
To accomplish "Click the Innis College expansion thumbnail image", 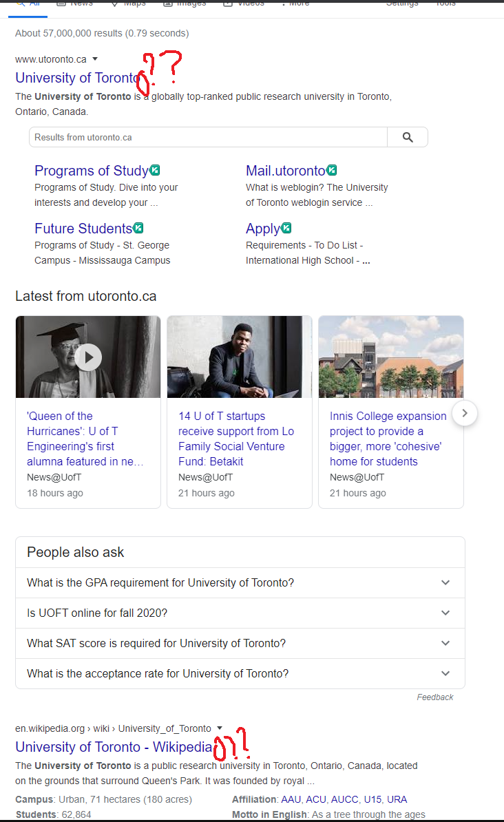I will point(391,357).
